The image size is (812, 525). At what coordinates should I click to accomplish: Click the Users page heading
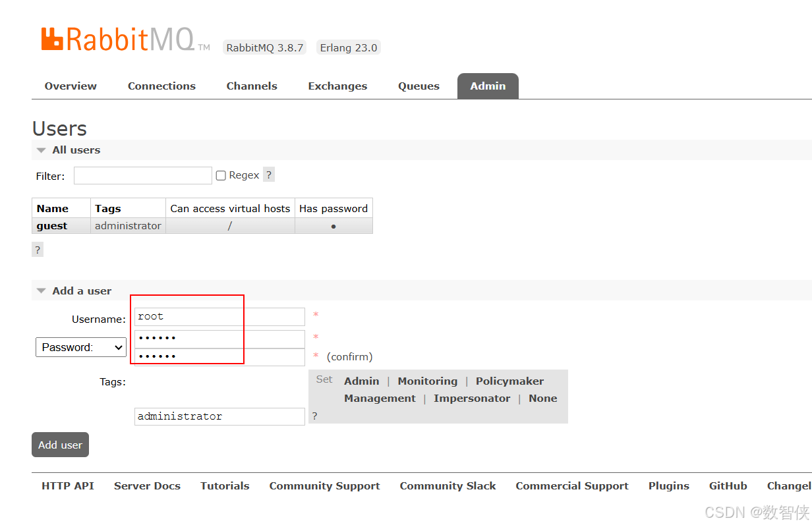click(59, 128)
